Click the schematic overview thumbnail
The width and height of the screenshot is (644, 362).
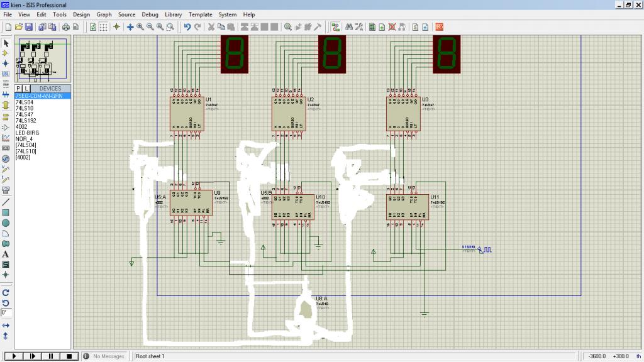[x=43, y=58]
